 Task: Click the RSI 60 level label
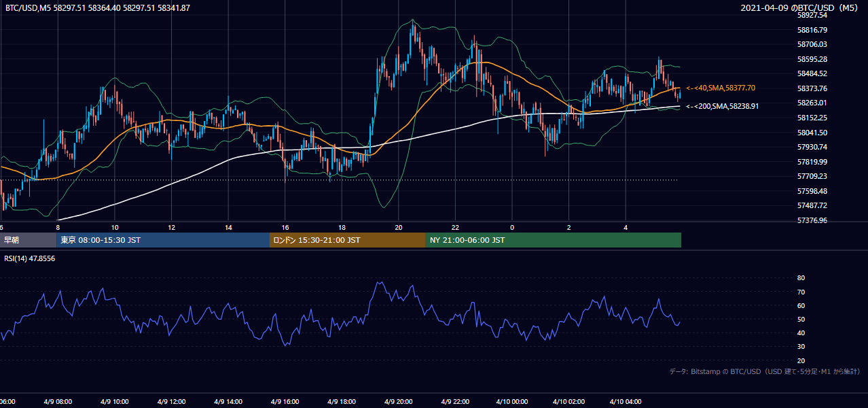pyautogui.click(x=801, y=305)
